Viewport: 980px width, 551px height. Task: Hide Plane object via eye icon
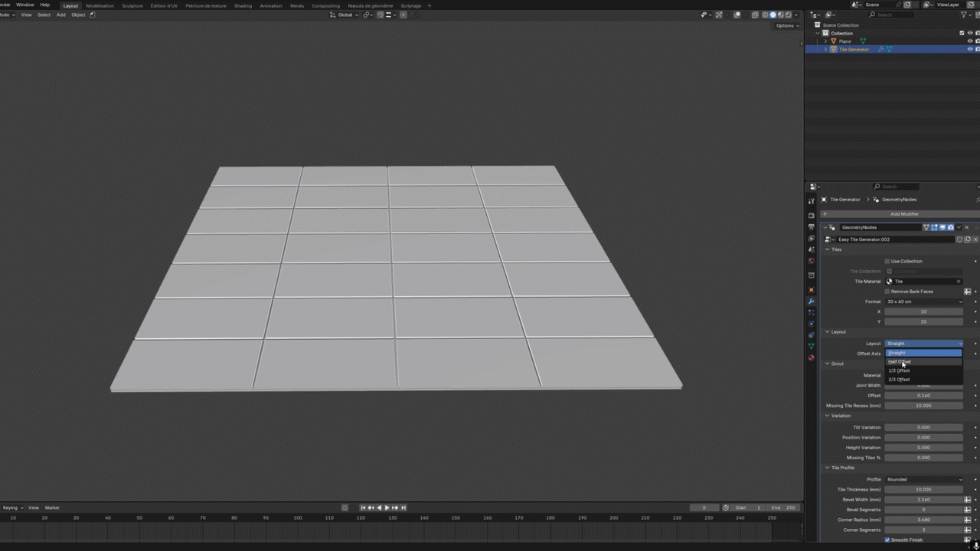[x=970, y=41]
